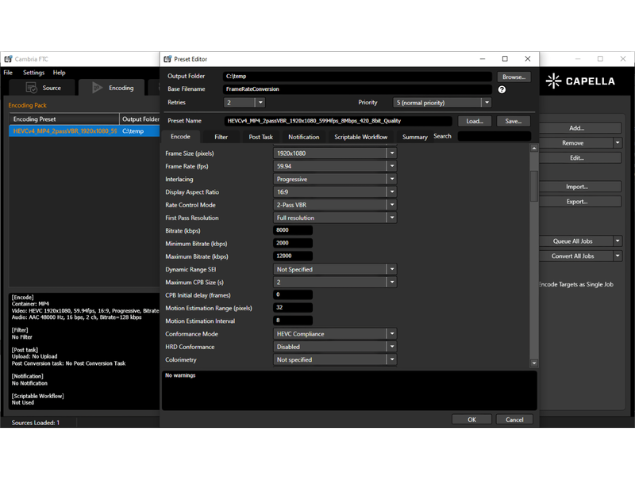Open the Conformance Mode dropdown
The height and width of the screenshot is (480, 635).
pos(391,334)
